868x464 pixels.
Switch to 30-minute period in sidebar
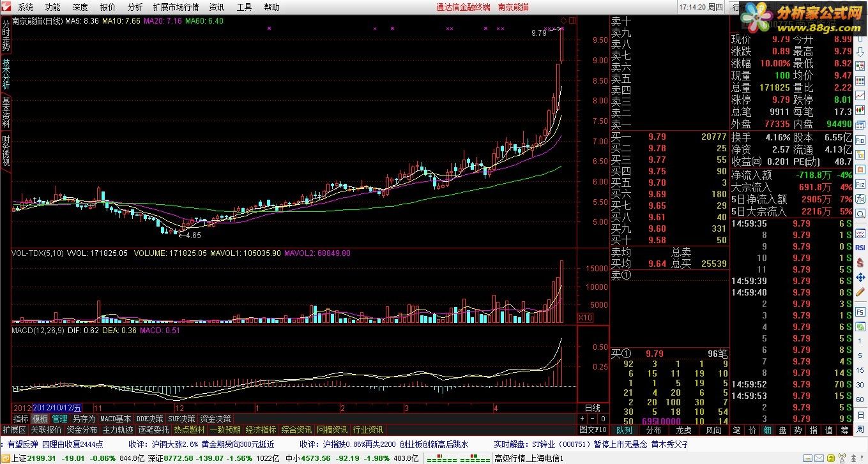click(x=860, y=385)
